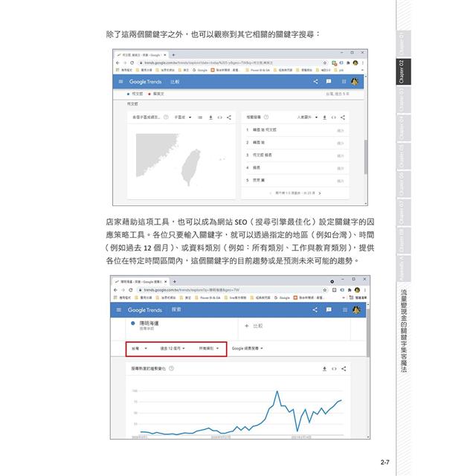Open the 台灣 region dropdown
This screenshot has height=476, width=476.
[x=139, y=348]
